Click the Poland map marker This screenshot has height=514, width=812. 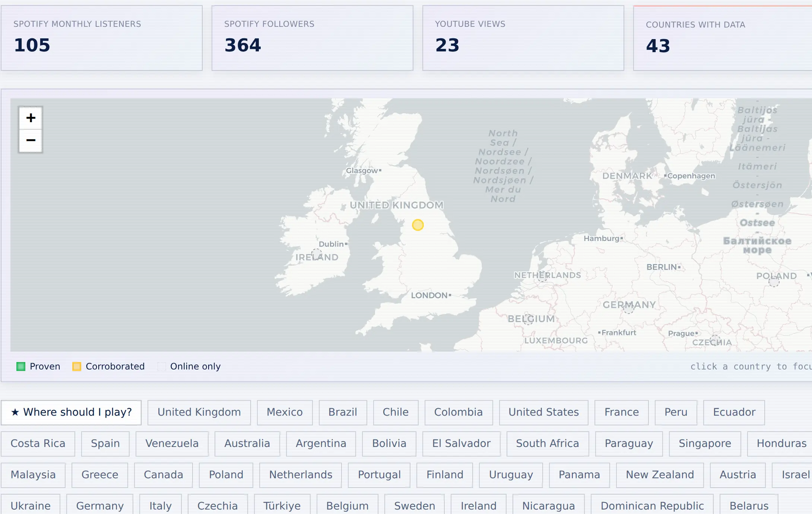pyautogui.click(x=774, y=281)
